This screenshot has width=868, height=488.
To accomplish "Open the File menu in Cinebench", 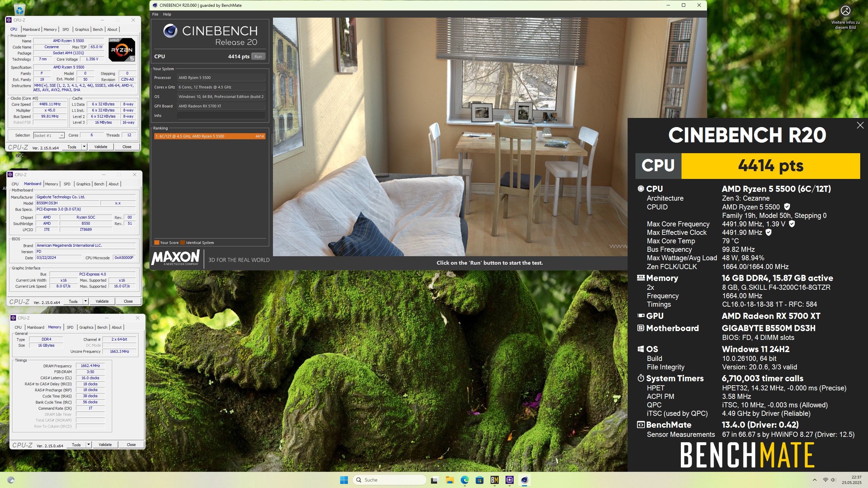I will pyautogui.click(x=155, y=14).
